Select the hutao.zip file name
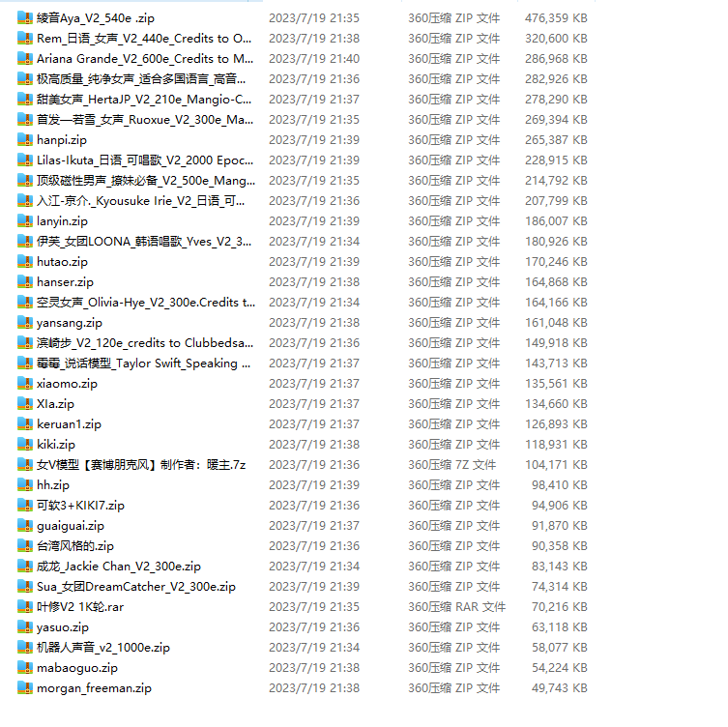This screenshot has height=727, width=728. [x=62, y=262]
